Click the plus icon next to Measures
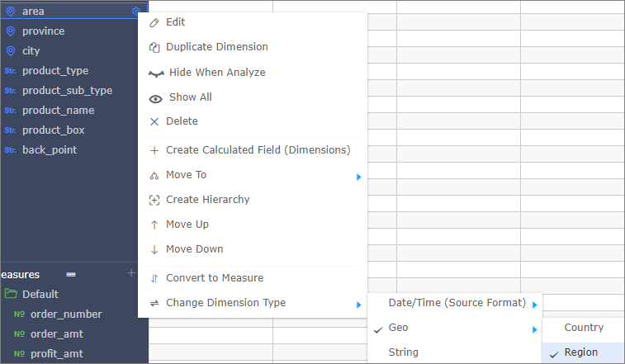The height and width of the screenshot is (364, 625). [131, 273]
